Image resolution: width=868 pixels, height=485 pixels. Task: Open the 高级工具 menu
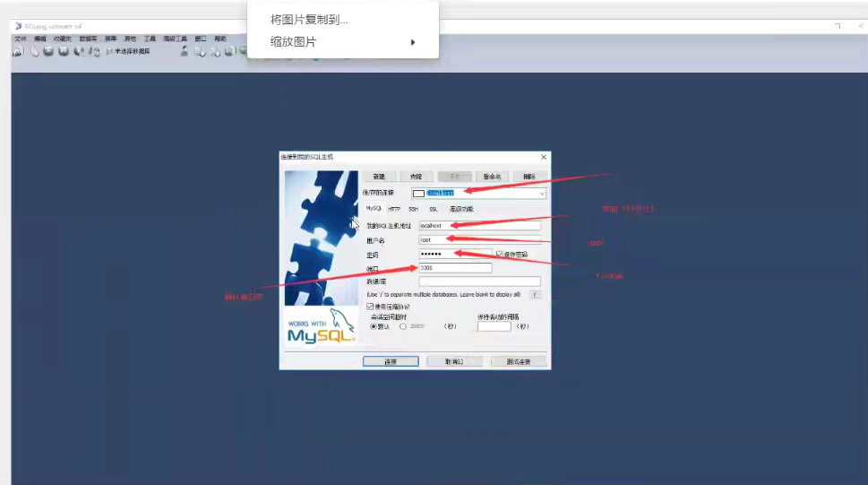(x=175, y=39)
